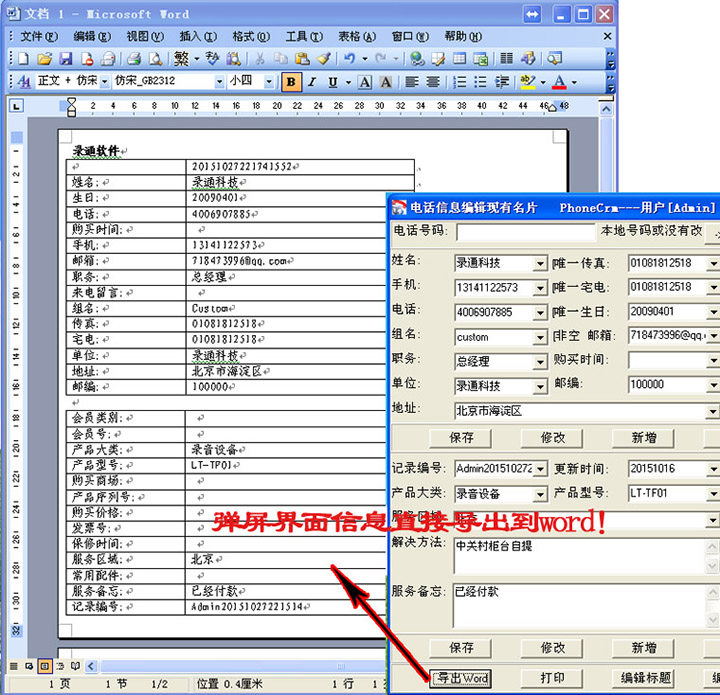Toggle Underline formatting button
This screenshot has width=720, height=695.
coord(333,82)
